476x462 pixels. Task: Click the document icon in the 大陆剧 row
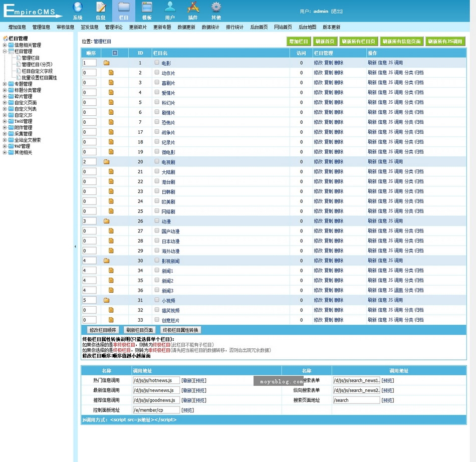click(111, 171)
